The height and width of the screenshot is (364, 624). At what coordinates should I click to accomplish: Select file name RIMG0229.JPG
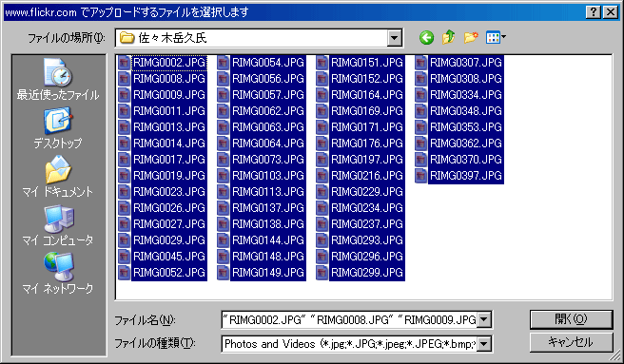367,192
